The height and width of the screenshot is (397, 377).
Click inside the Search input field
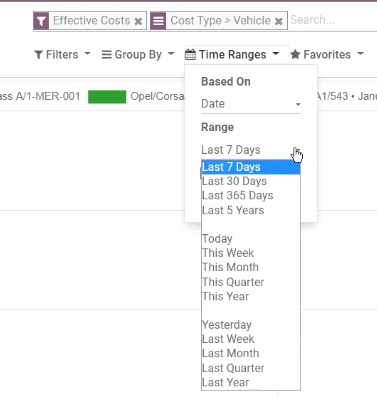[333, 20]
